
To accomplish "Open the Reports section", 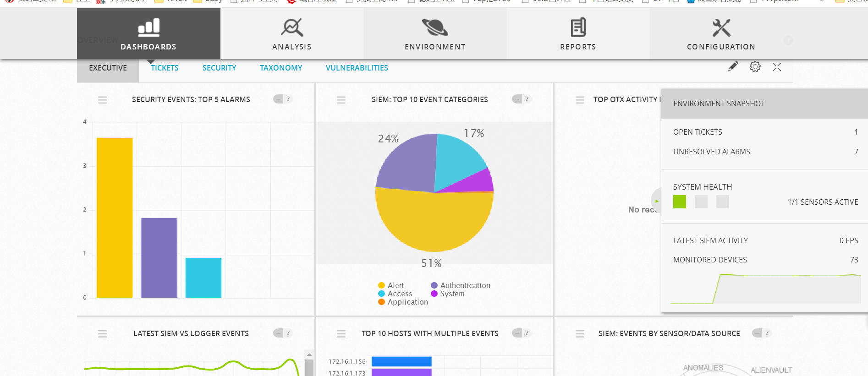I will pyautogui.click(x=578, y=33).
